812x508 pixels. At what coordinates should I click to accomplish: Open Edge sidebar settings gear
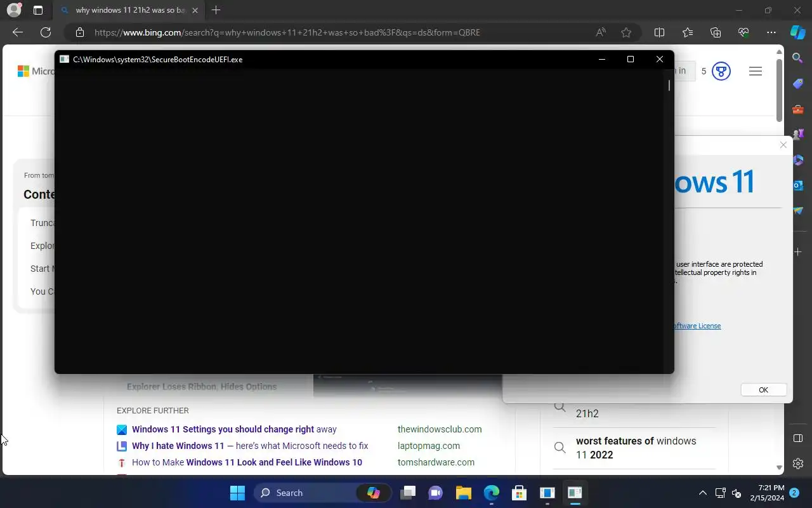pos(798,464)
